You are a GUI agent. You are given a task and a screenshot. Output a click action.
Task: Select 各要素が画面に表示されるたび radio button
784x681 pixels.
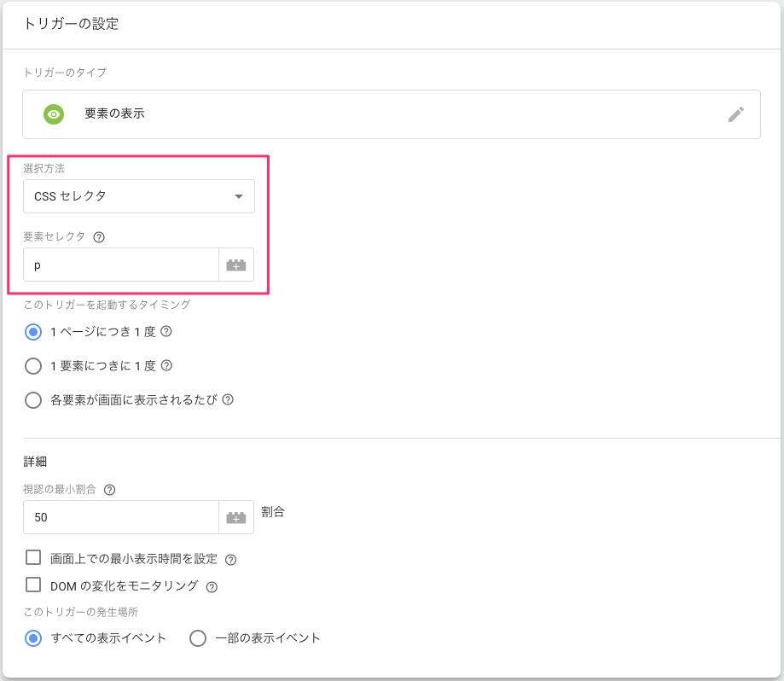pyautogui.click(x=33, y=400)
